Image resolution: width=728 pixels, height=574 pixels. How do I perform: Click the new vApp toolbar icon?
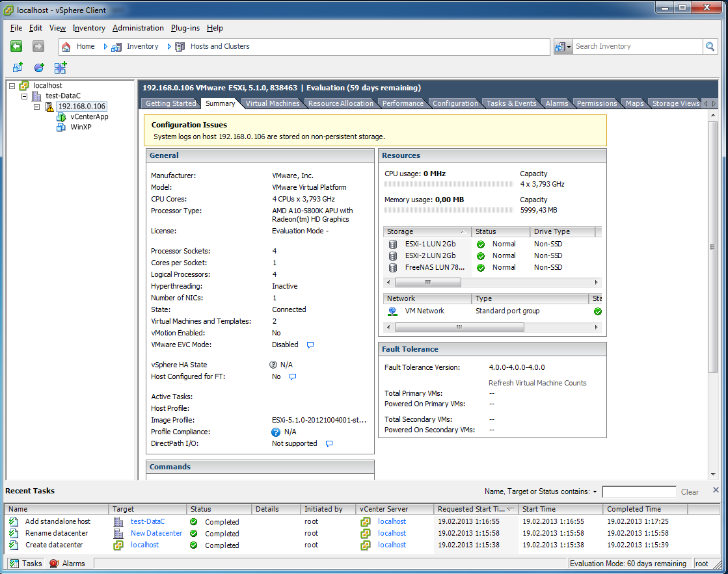coord(61,68)
